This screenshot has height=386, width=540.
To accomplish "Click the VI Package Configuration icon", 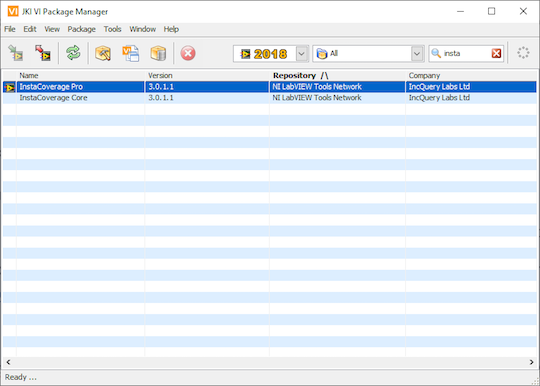I will coord(131,53).
